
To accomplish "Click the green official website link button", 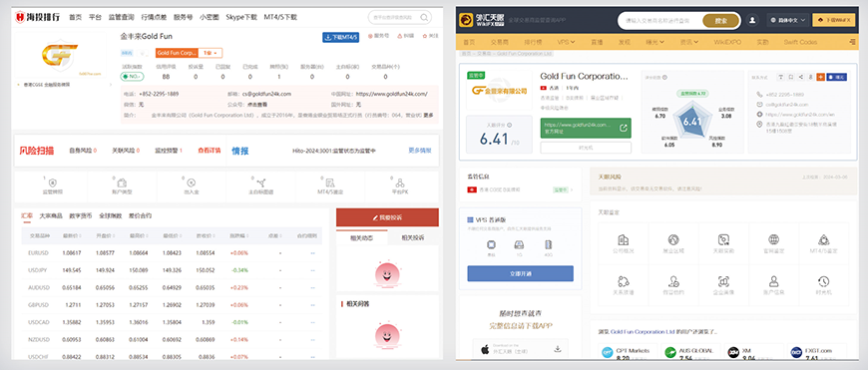I will 586,128.
